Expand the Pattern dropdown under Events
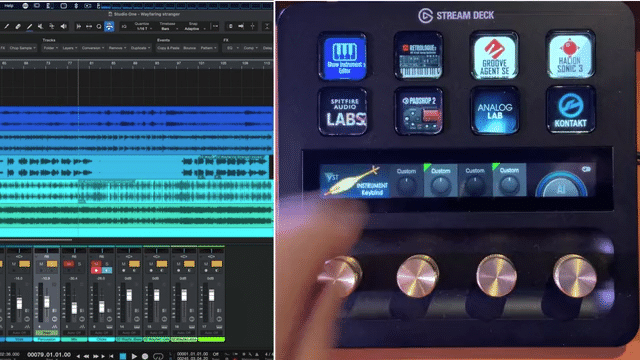The height and width of the screenshot is (360, 640). (x=208, y=48)
